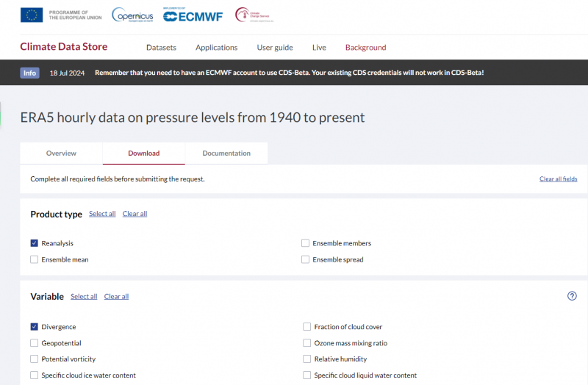Switch to the Overview tab
Screen dimensions: 588x385
click(x=61, y=154)
